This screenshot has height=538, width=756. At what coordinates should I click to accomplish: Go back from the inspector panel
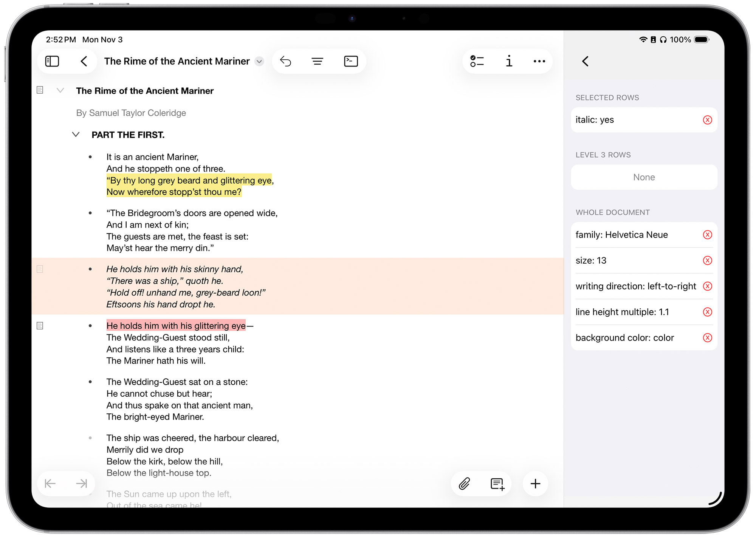click(x=585, y=61)
